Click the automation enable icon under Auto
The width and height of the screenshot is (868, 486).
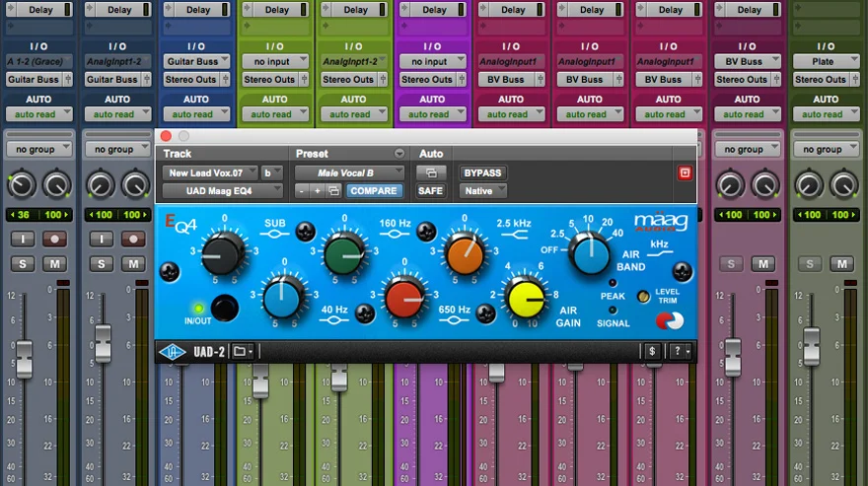pyautogui.click(x=431, y=174)
